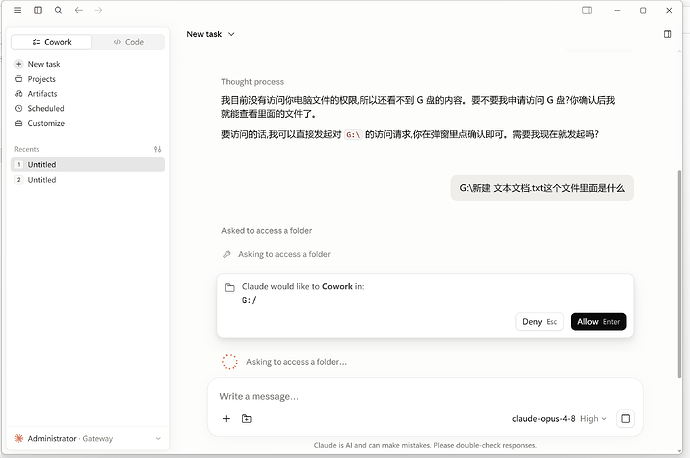Expand Asked to access a folder

coord(266,231)
